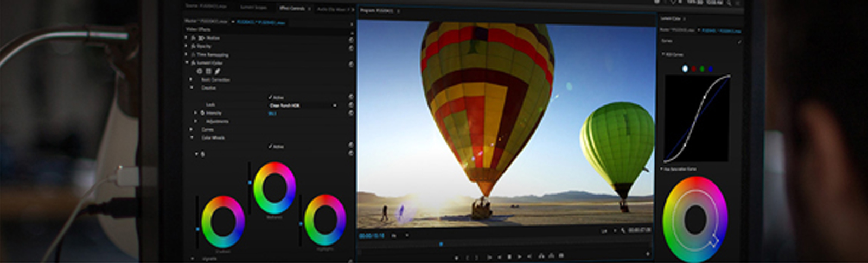Select the ellipse mask tool under Lumetri Color
868x263 pixels.
click(x=199, y=71)
